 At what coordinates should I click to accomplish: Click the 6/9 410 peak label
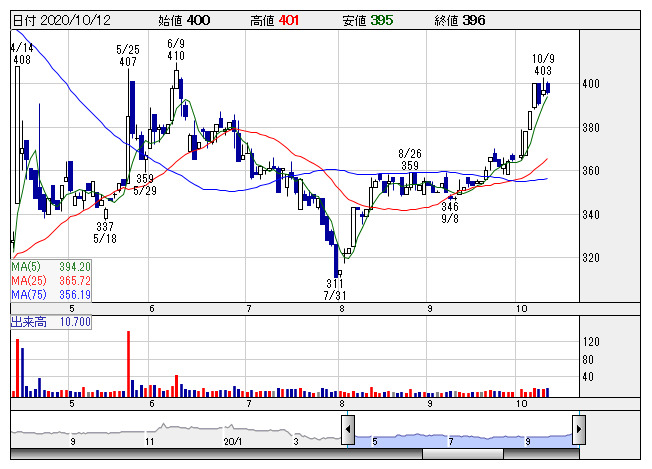click(177, 49)
